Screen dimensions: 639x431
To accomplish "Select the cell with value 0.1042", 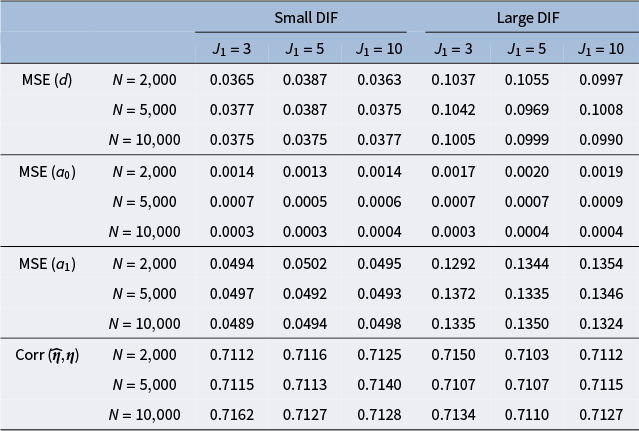I will click(x=453, y=109).
